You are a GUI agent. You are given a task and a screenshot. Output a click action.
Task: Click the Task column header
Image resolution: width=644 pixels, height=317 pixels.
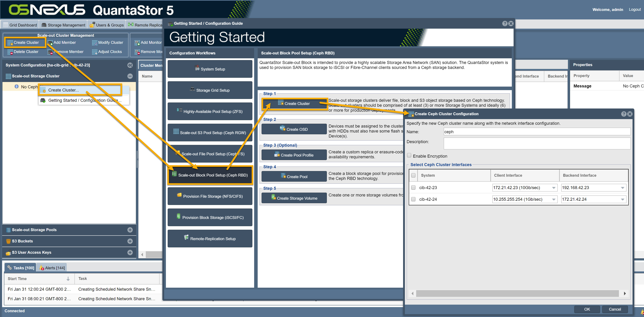pos(117,279)
